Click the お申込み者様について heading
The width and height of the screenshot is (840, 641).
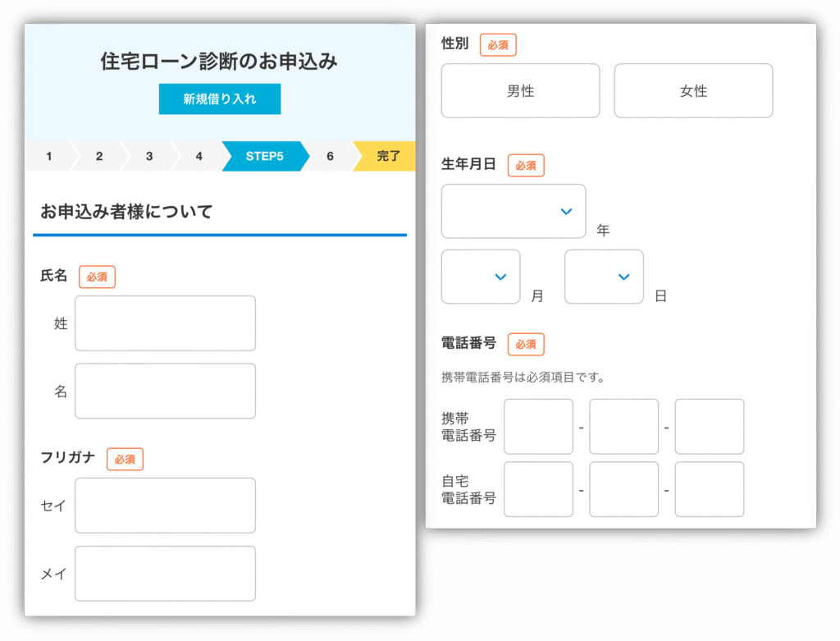[x=127, y=212]
